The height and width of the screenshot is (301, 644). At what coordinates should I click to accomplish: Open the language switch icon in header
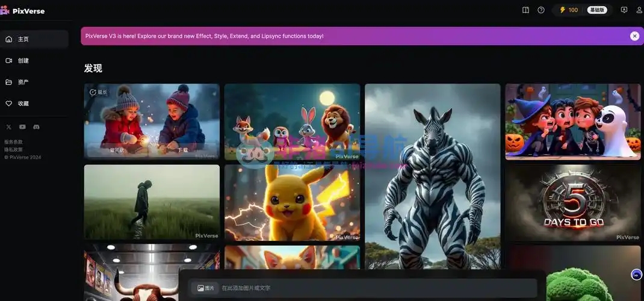point(624,10)
